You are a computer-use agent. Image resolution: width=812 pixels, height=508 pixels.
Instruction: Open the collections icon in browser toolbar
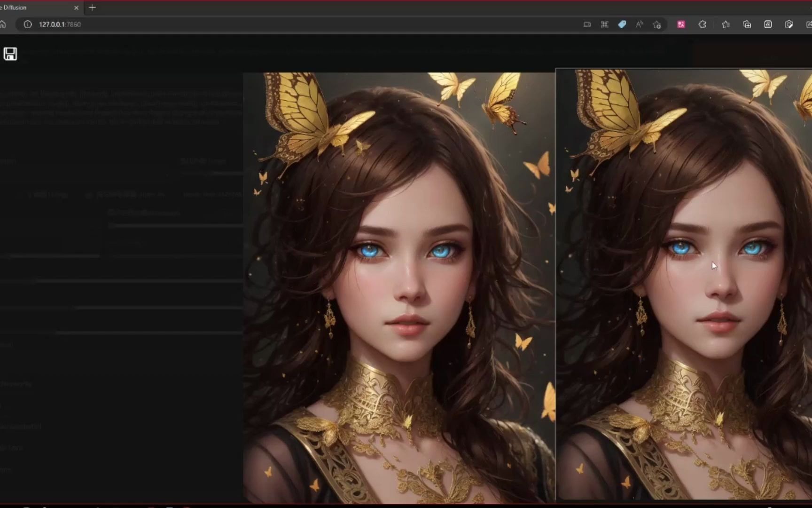pyautogui.click(x=747, y=24)
